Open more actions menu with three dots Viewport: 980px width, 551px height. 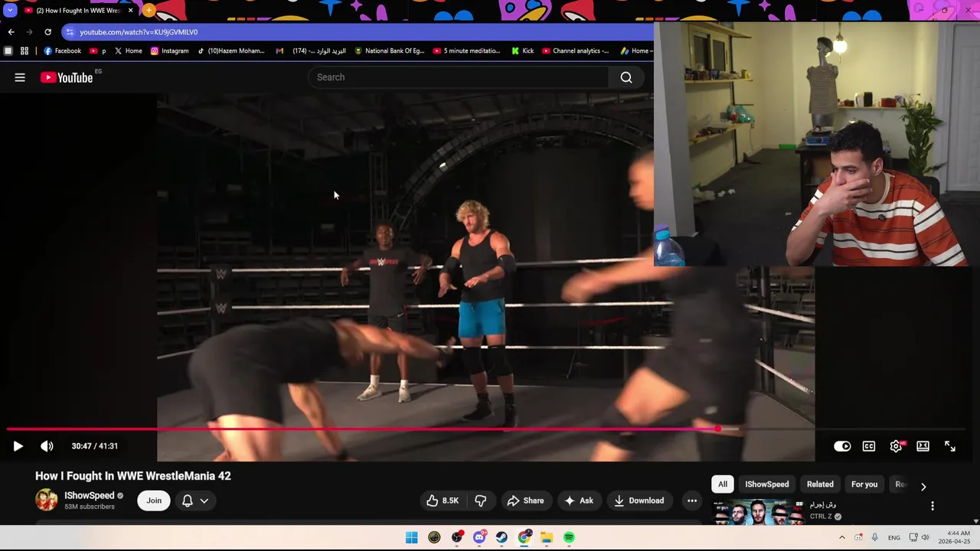[692, 500]
